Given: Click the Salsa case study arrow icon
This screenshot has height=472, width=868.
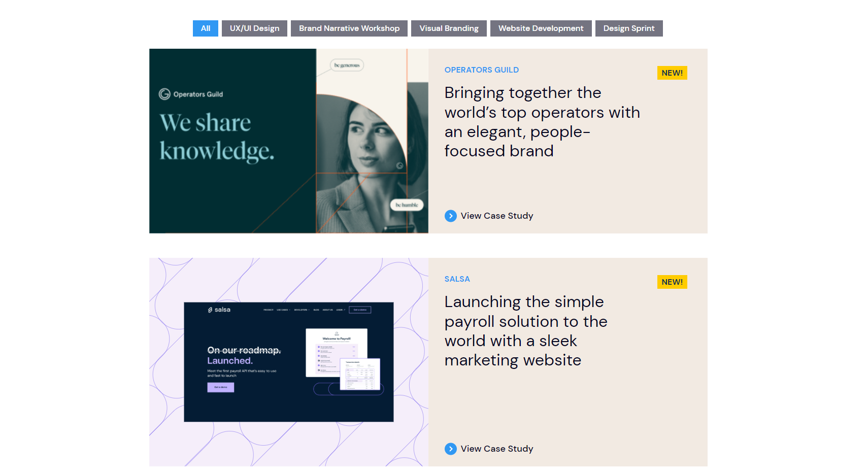Looking at the screenshot, I should 451,449.
